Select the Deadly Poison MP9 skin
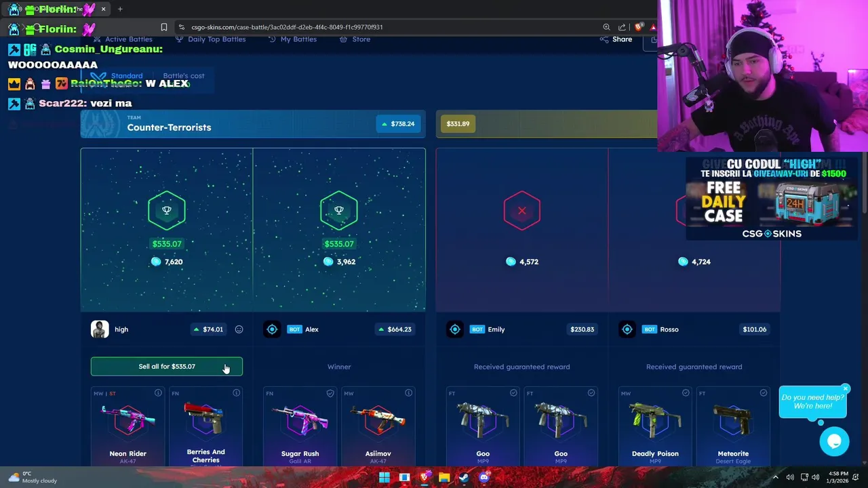The height and width of the screenshot is (488, 868). pos(655,426)
